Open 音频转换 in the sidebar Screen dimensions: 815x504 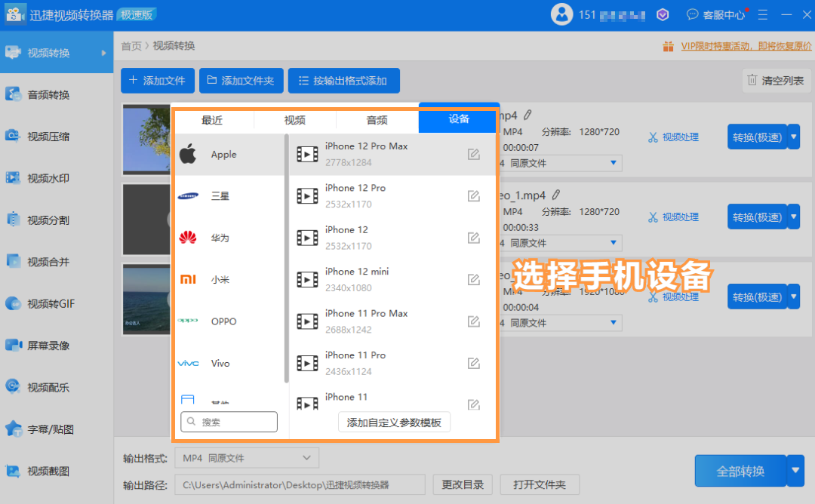pos(56,94)
